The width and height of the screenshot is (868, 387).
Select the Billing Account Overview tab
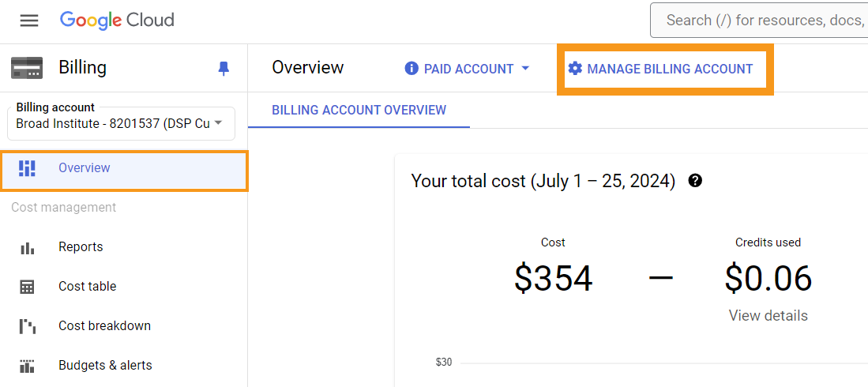359,110
